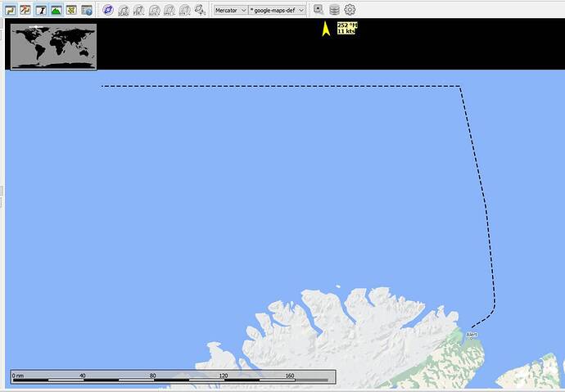Click the 252° 11 kts heading label

pyautogui.click(x=347, y=29)
